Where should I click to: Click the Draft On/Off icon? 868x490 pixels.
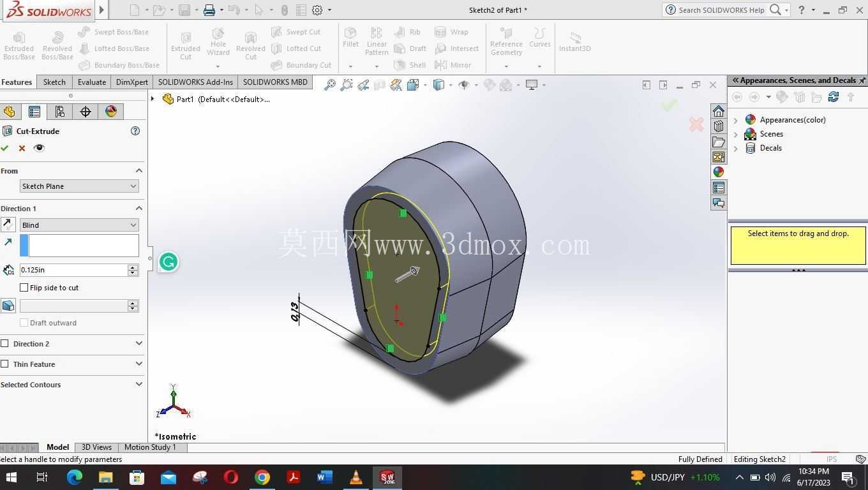coord(8,306)
